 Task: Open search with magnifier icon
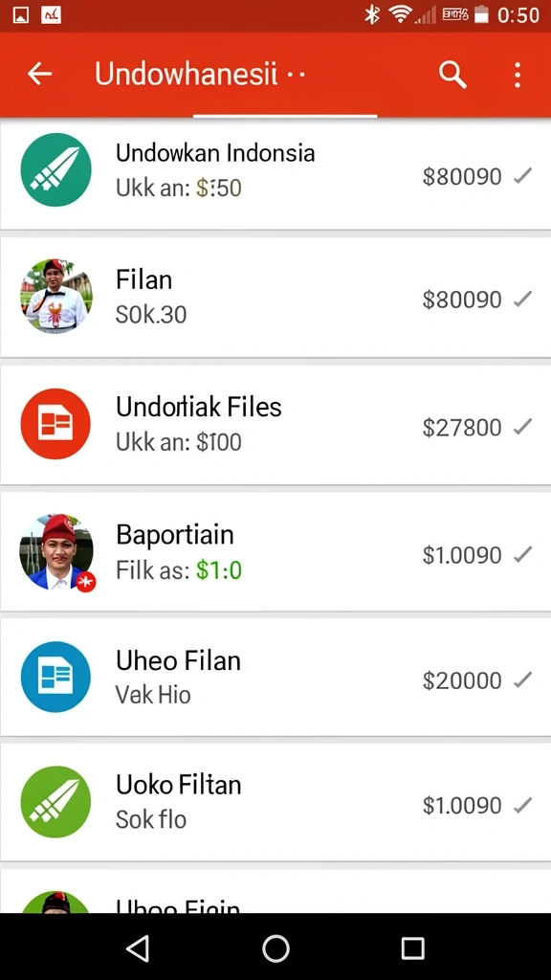point(452,75)
